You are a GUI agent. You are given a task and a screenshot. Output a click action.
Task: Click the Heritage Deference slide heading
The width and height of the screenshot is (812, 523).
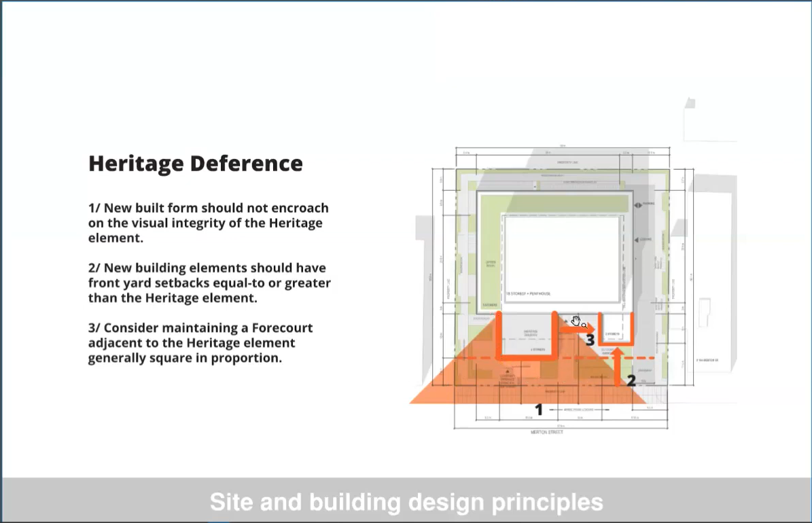tap(195, 163)
